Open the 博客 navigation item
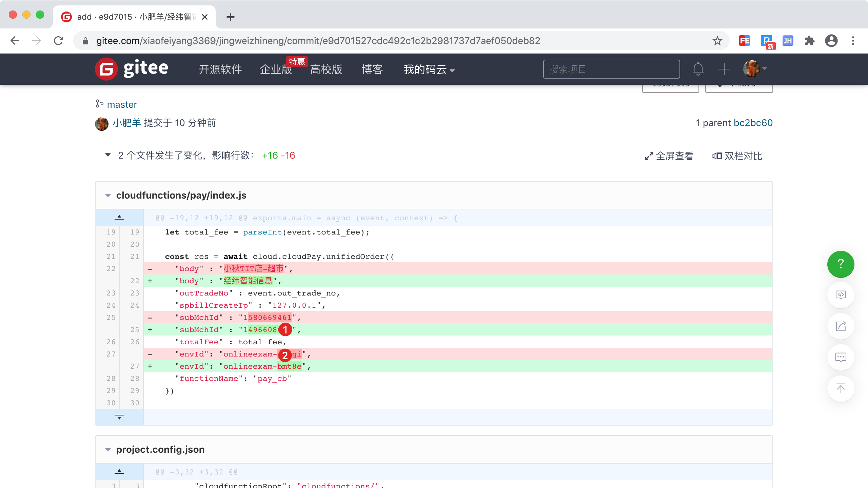868x488 pixels. [x=372, y=69]
